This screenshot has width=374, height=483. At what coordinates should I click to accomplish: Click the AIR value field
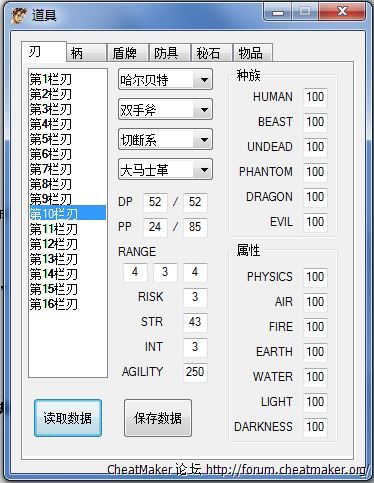pos(315,302)
